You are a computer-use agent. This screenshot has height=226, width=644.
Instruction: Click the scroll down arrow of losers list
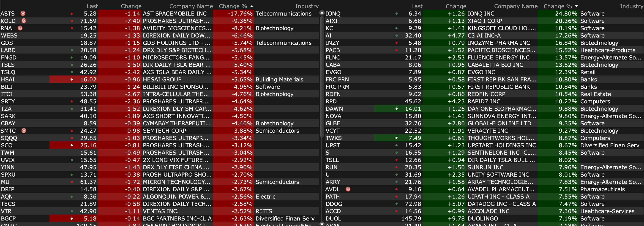pos(322,223)
